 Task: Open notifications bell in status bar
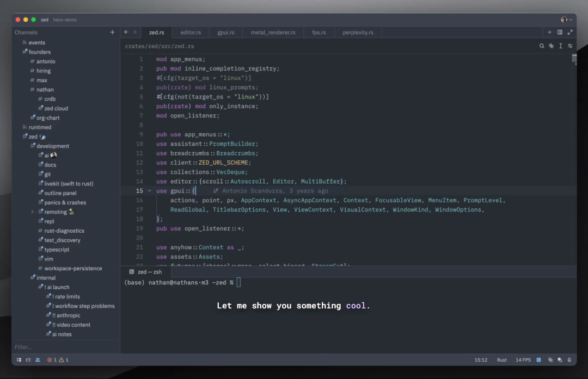(569, 360)
